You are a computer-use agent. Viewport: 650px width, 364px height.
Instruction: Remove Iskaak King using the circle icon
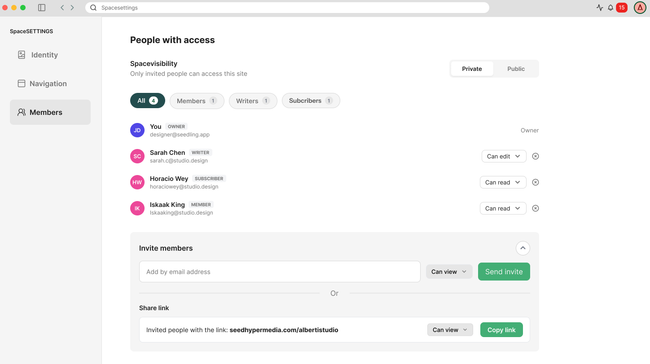pyautogui.click(x=535, y=209)
